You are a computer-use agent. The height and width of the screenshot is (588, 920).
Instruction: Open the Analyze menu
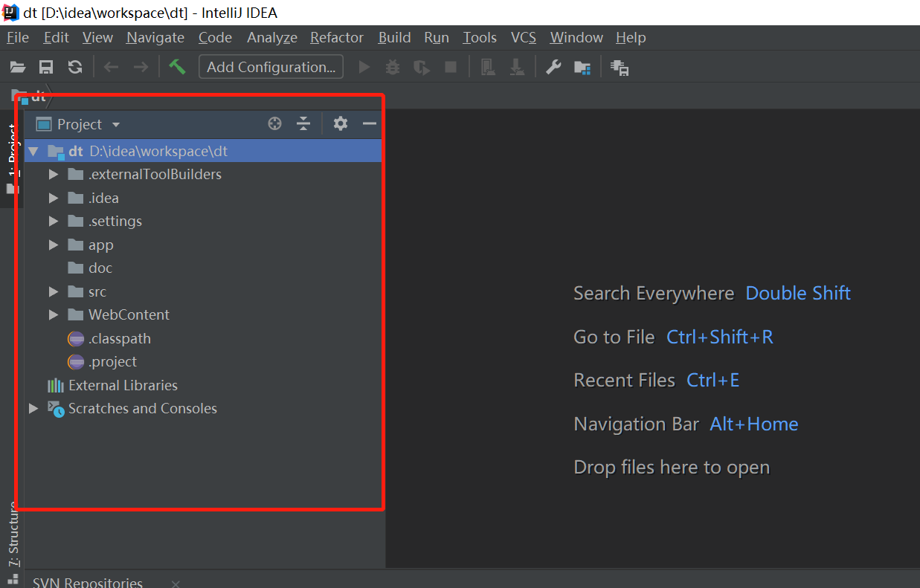coord(272,37)
